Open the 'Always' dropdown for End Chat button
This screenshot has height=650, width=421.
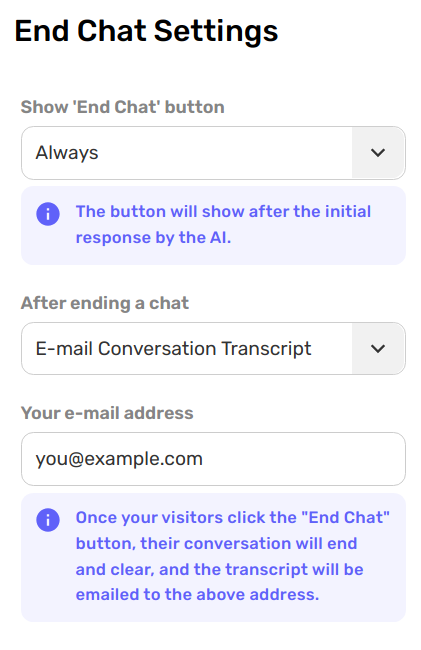213,153
